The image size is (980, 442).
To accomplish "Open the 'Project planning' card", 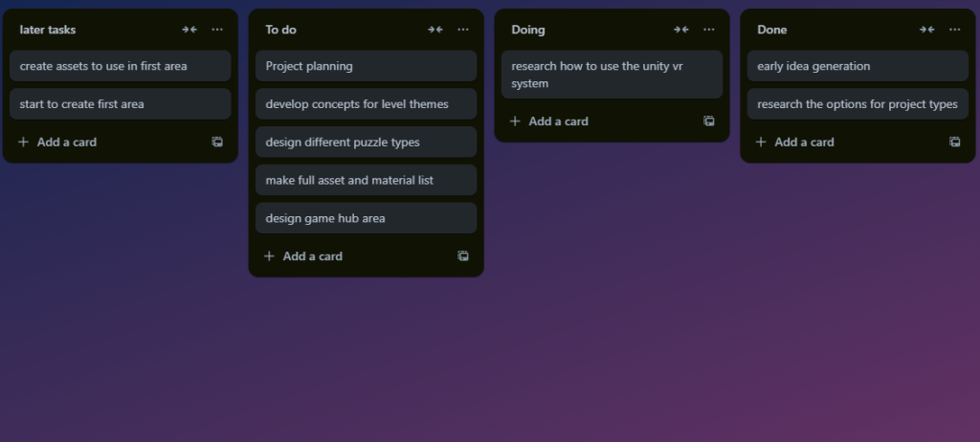I will [366, 66].
